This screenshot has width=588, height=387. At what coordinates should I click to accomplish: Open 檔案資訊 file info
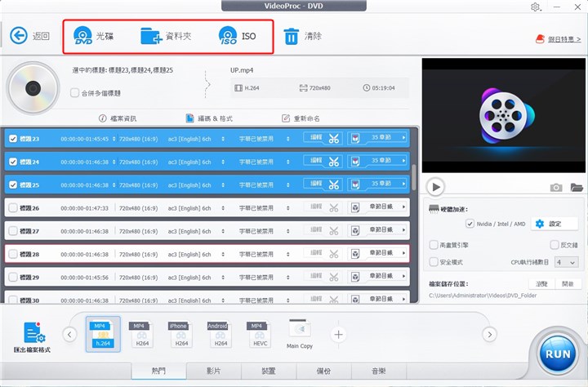click(118, 118)
